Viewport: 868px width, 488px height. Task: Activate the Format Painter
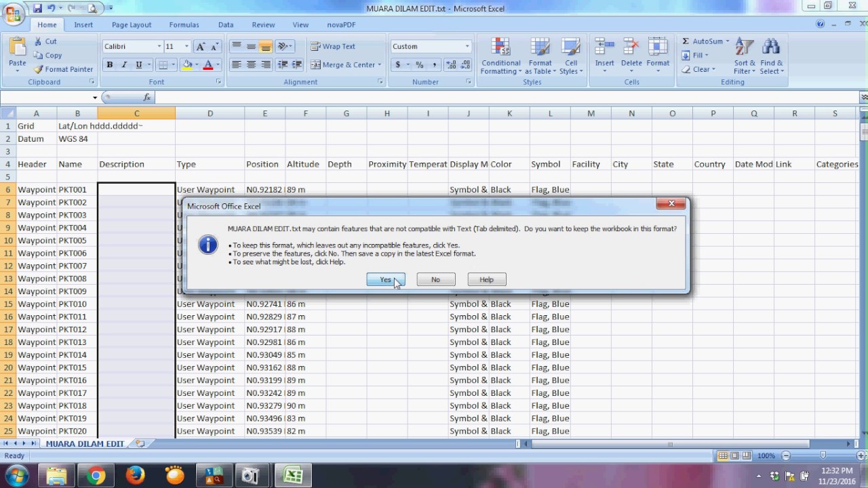(x=63, y=69)
